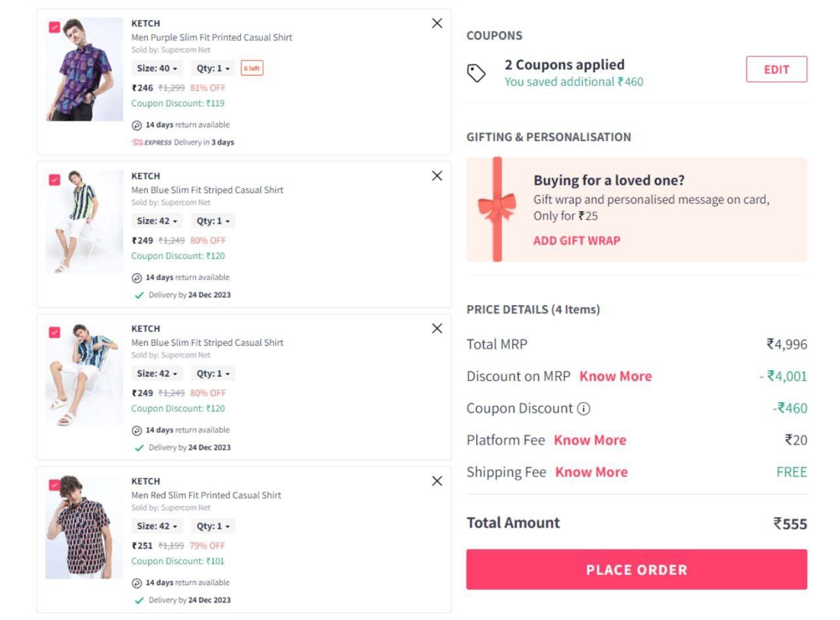Screen dimensions: 840x620
Task: Open Qty dropdown for red printed shirt
Action: [213, 526]
